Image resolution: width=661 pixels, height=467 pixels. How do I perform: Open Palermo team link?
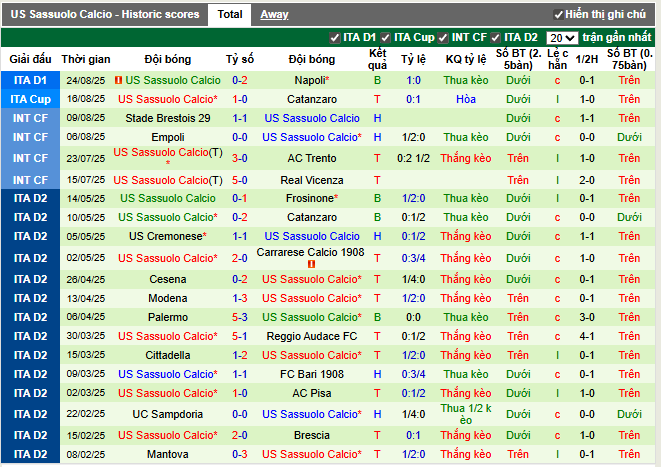click(x=168, y=317)
